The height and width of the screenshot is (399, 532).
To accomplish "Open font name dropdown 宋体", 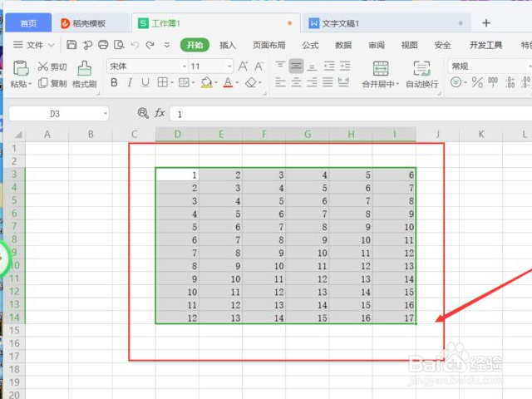I will [185, 66].
